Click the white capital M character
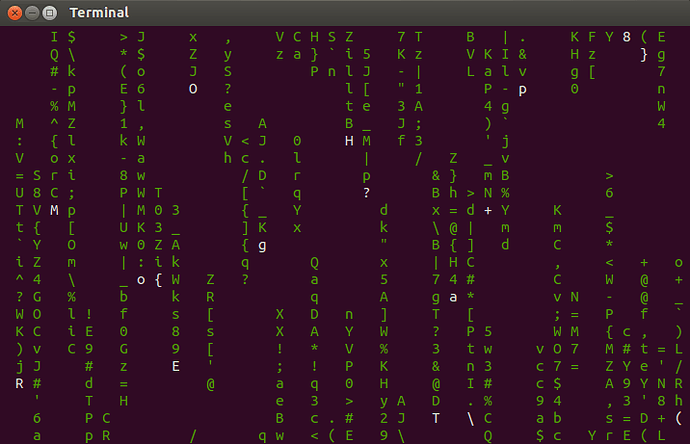690x444 pixels. tap(54, 210)
